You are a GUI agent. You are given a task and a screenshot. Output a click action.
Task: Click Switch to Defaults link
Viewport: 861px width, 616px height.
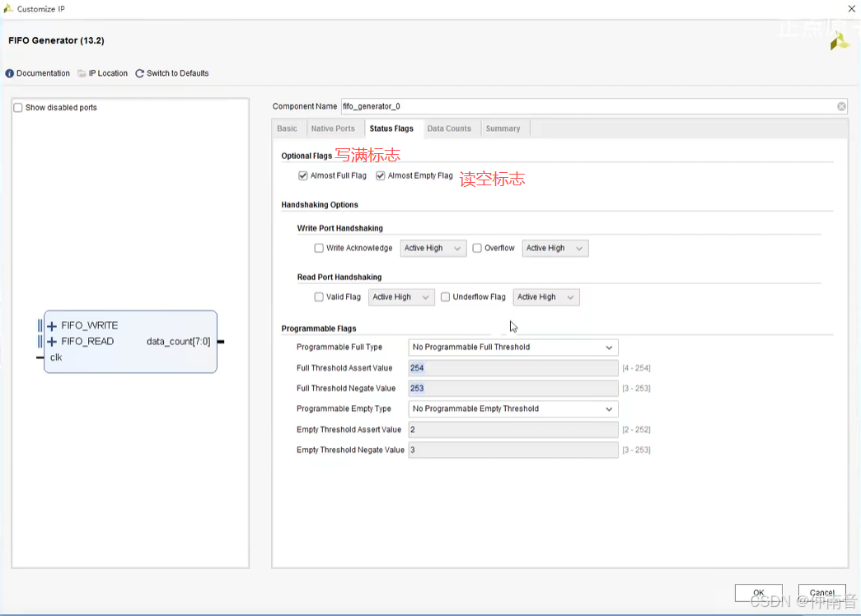click(177, 73)
